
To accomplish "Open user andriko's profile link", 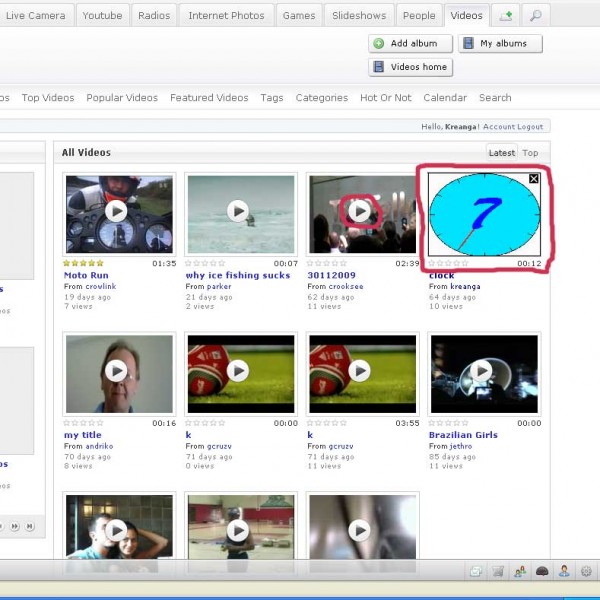I will 99,446.
